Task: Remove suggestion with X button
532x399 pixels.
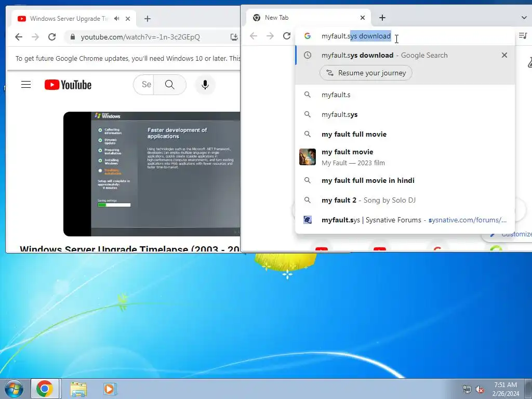Action: (504, 55)
